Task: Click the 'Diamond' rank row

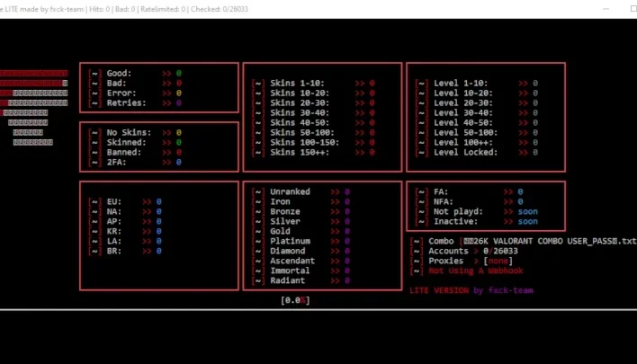Action: (301, 251)
